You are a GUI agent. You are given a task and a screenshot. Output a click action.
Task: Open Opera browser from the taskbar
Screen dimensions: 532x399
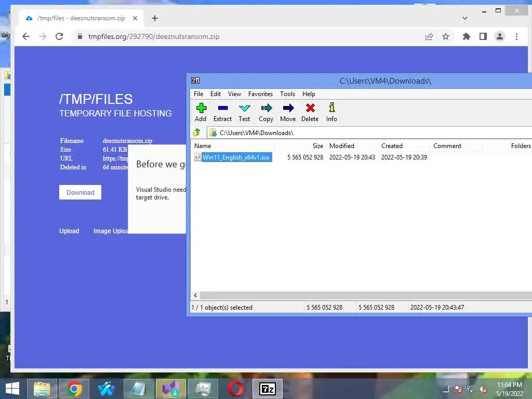pyautogui.click(x=235, y=389)
